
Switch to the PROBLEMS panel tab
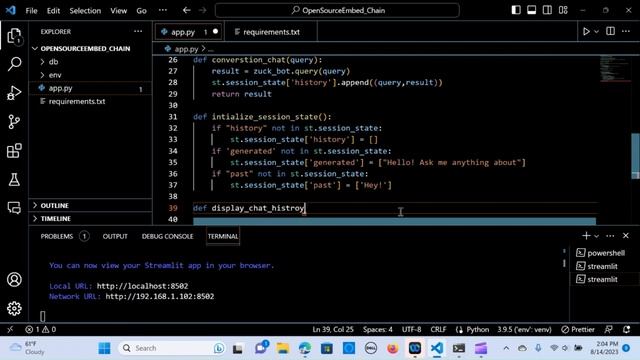64,236
